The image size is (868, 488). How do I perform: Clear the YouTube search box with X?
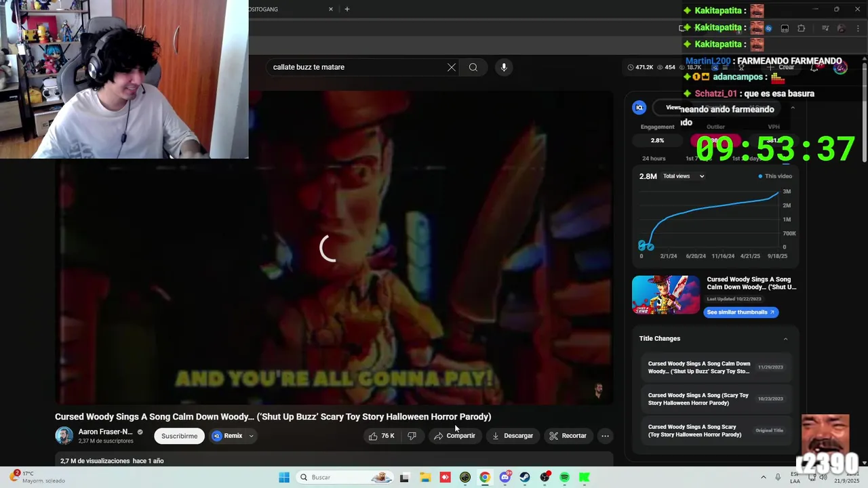click(x=452, y=67)
